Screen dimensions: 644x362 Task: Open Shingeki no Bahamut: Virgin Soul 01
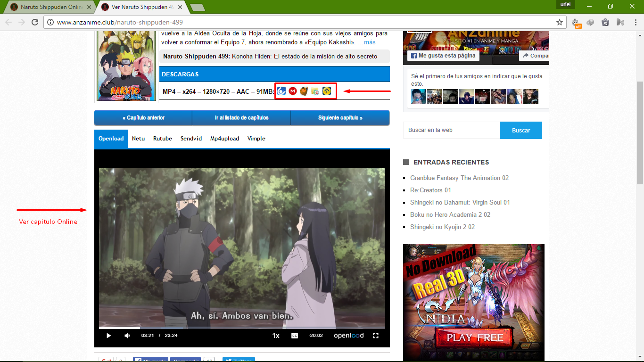(x=460, y=202)
